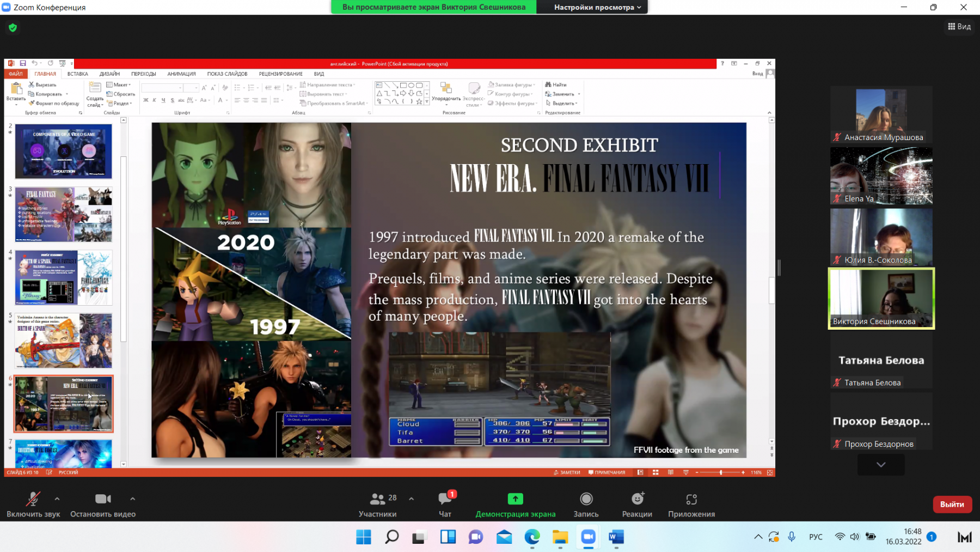This screenshot has width=980, height=552.
Task: Select Elena Ya video tile
Action: 881,175
